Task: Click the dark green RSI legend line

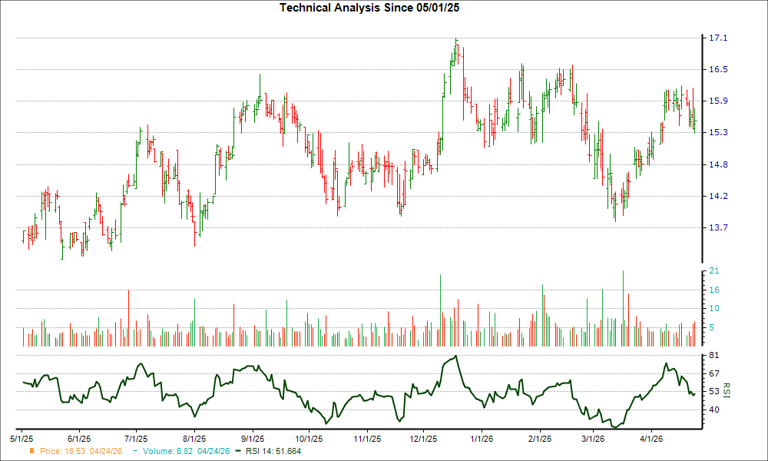Action: coord(239,451)
